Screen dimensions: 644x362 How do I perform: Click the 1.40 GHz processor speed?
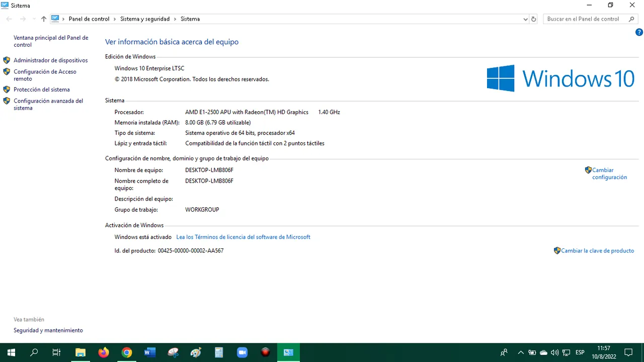pos(329,112)
